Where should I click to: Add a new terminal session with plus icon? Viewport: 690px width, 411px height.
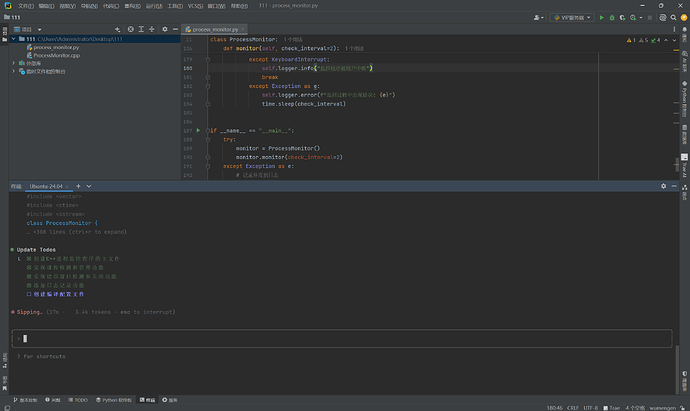click(x=78, y=186)
